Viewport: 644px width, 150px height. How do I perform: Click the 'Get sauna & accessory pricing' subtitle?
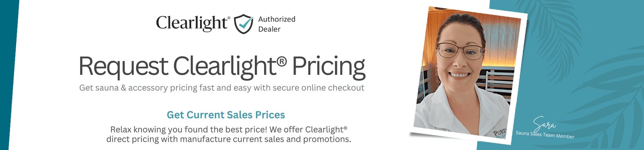(222, 88)
